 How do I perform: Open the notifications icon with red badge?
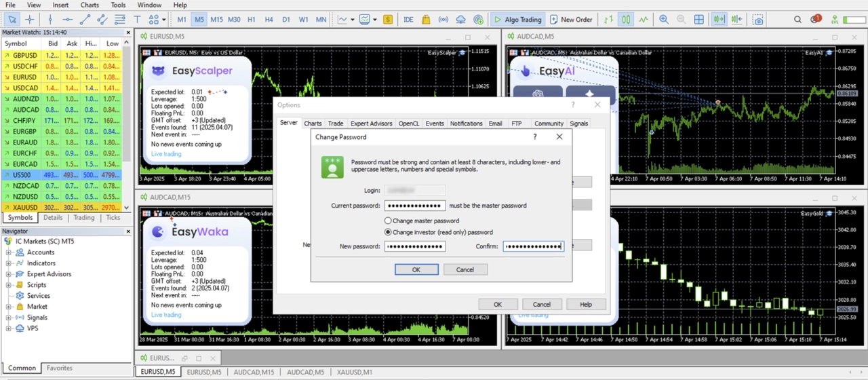(x=816, y=20)
